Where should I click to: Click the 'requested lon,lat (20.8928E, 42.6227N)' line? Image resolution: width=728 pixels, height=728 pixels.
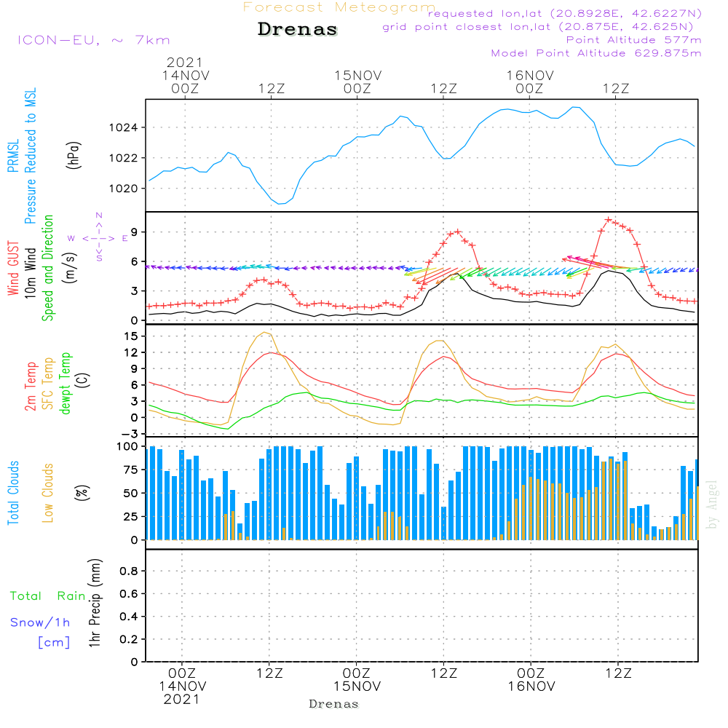[565, 13]
